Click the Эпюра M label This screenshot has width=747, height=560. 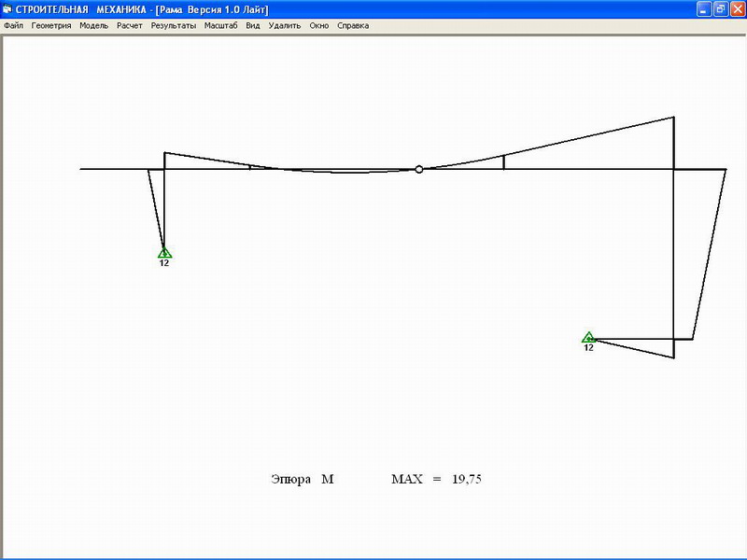(x=303, y=479)
